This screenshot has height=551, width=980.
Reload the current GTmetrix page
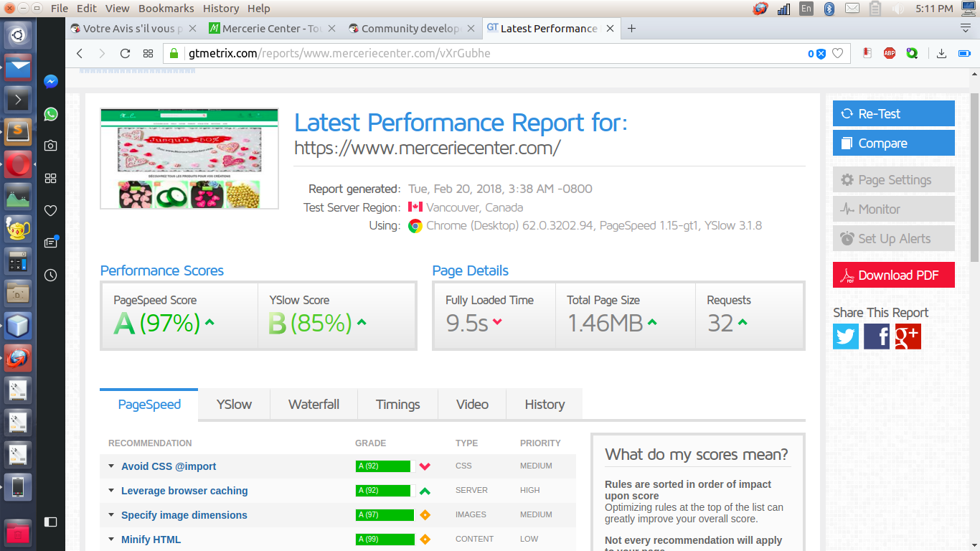point(125,53)
